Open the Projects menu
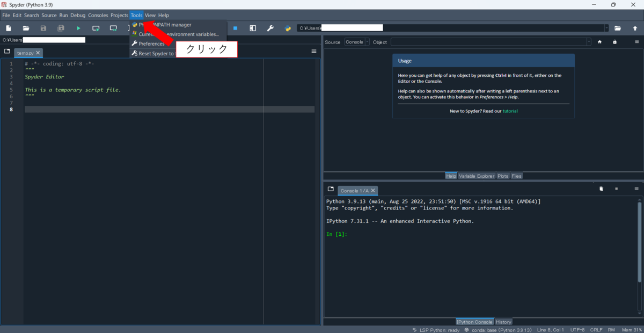This screenshot has height=333, width=644. click(x=119, y=16)
